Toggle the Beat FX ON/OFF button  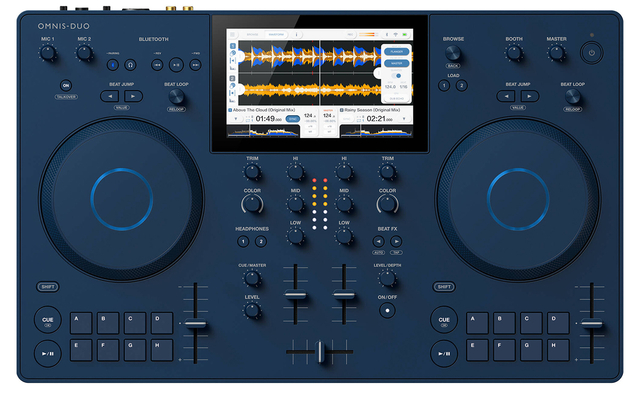(x=387, y=311)
